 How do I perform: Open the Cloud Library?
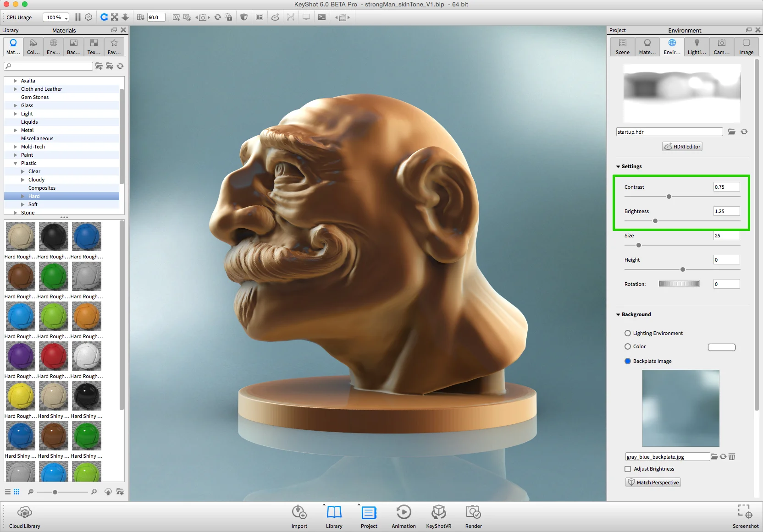click(x=25, y=517)
